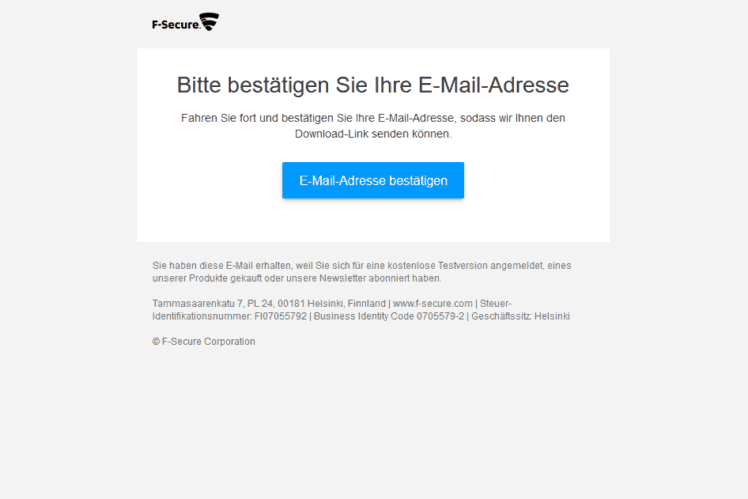Viewport: 748px width, 499px height.
Task: Click the 'Geschäftssitz: Helsinki' text
Action: [x=520, y=316]
